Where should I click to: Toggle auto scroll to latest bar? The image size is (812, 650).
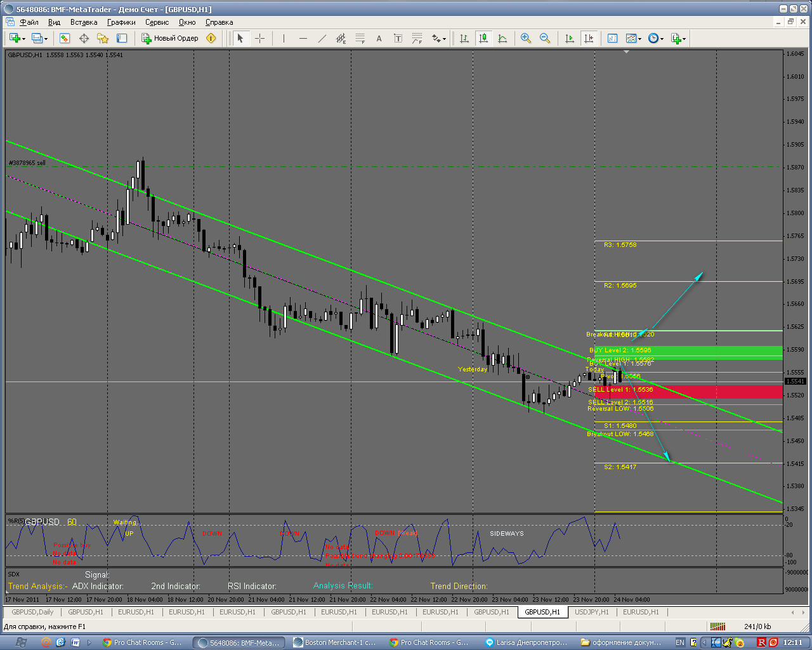coord(570,38)
